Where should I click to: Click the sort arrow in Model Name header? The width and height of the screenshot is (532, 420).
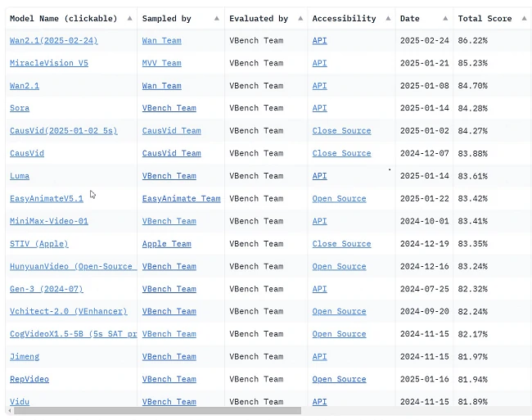coord(128,18)
